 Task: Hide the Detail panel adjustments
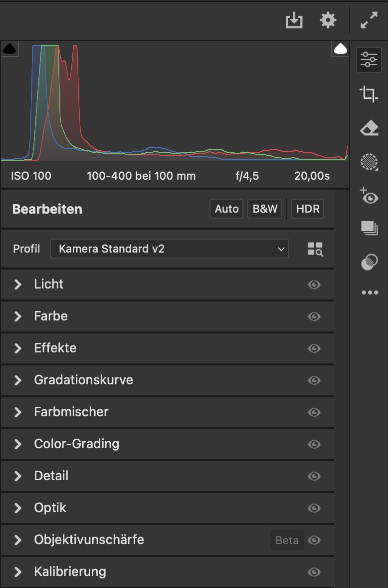coord(314,476)
